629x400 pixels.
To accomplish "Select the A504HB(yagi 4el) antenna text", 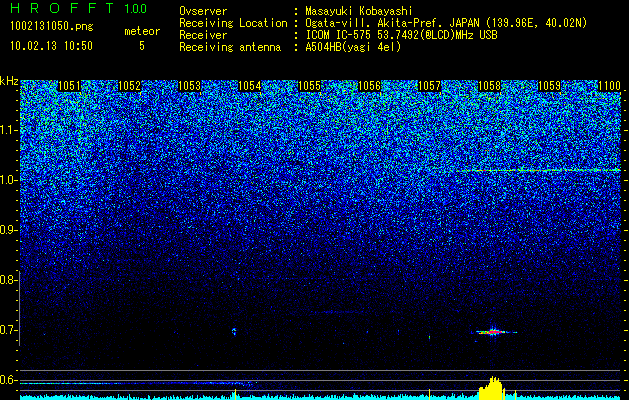I will [353, 47].
